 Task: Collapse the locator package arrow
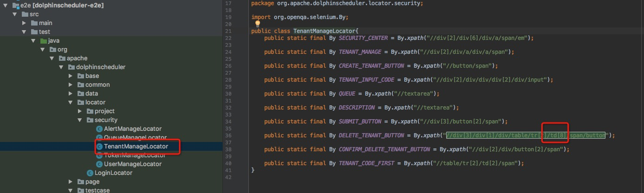(x=71, y=102)
